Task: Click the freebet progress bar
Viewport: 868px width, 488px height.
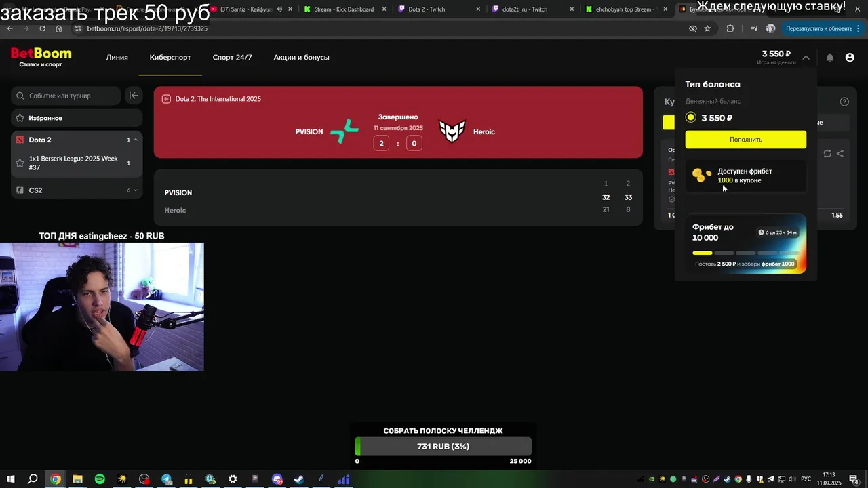Action: pos(745,253)
